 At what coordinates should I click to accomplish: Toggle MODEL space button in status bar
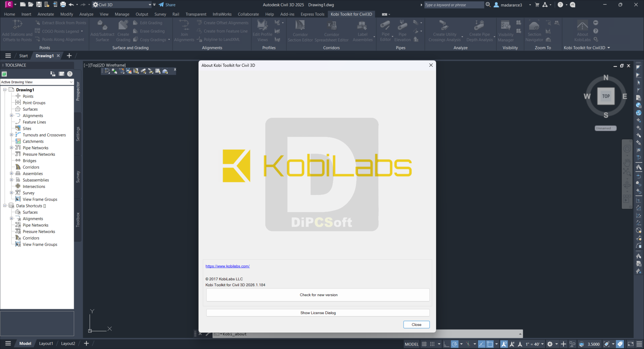coord(412,344)
